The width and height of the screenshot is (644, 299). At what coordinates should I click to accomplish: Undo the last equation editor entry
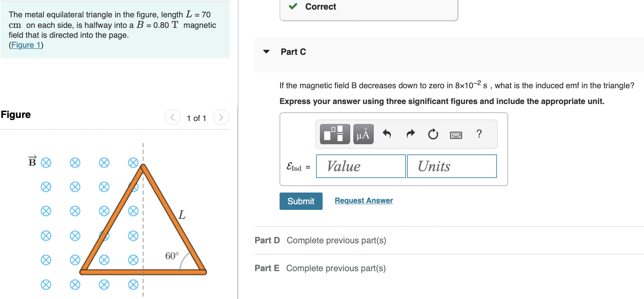(388, 134)
